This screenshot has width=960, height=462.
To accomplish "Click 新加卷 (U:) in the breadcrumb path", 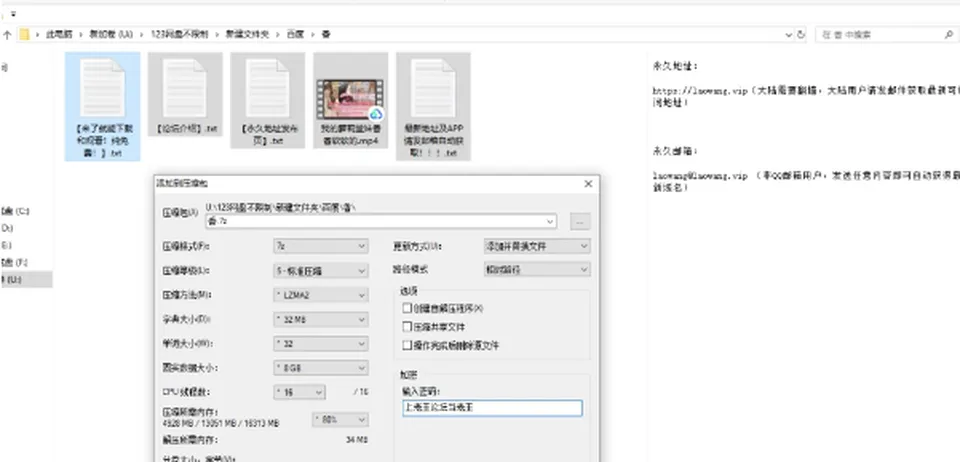I will [x=111, y=35].
